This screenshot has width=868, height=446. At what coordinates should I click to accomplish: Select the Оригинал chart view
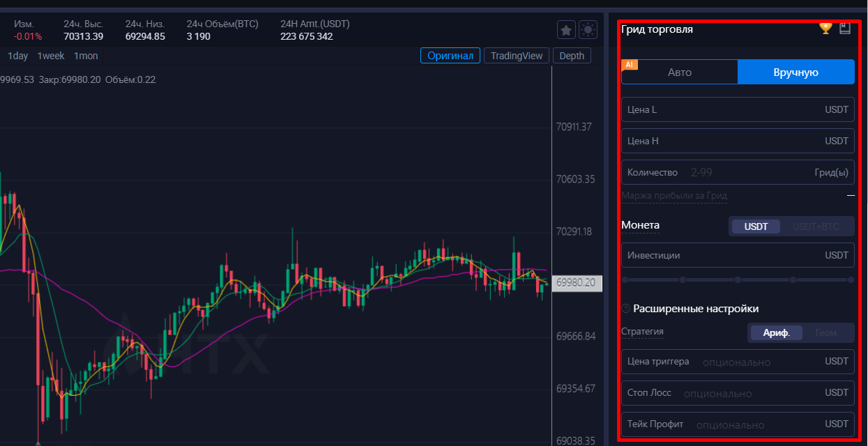450,56
